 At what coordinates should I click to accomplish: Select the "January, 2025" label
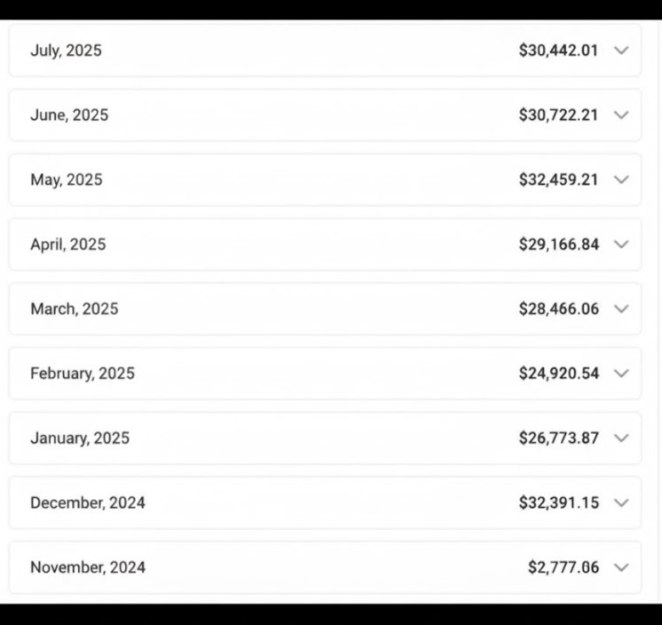click(x=80, y=438)
